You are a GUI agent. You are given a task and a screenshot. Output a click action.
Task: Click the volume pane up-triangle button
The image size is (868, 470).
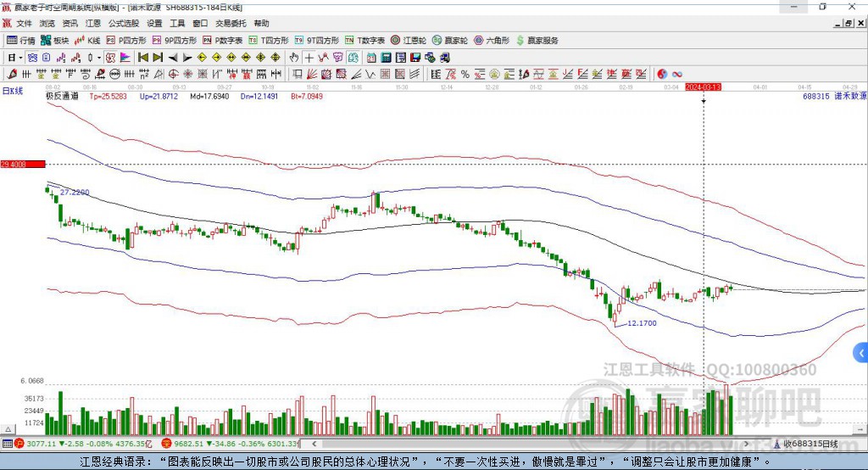[x=8, y=429]
